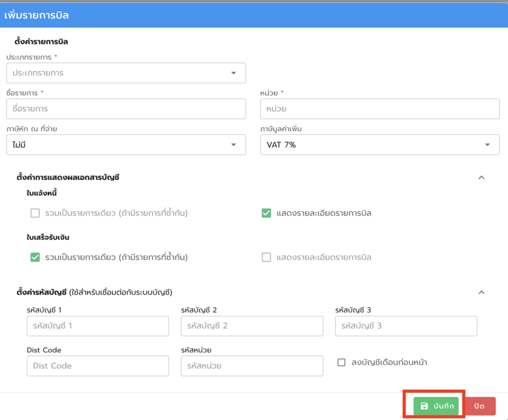The width and height of the screenshot is (508, 420).
Task: Open the ประเภทรายการ dropdown
Action: pos(126,73)
